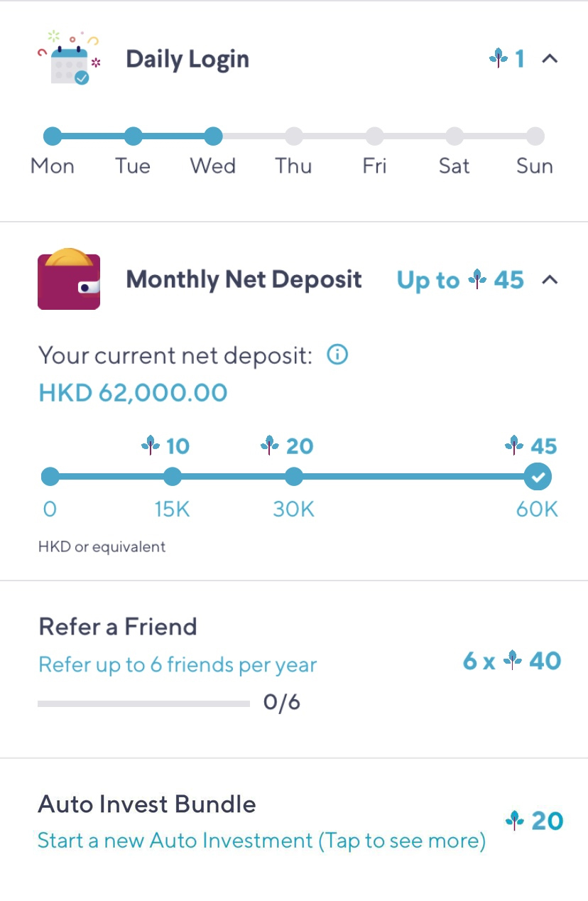Click the leaf icon above the 30K milestone
This screenshot has height=901, width=588.
point(270,446)
